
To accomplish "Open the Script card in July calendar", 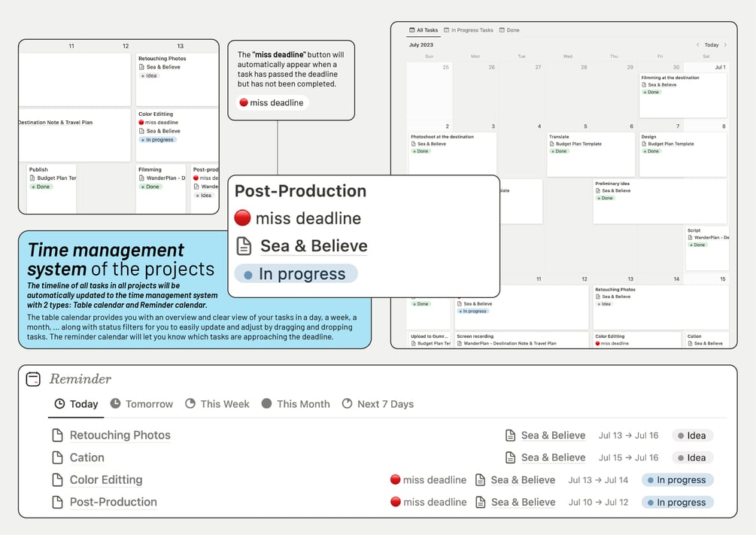I will click(707, 248).
